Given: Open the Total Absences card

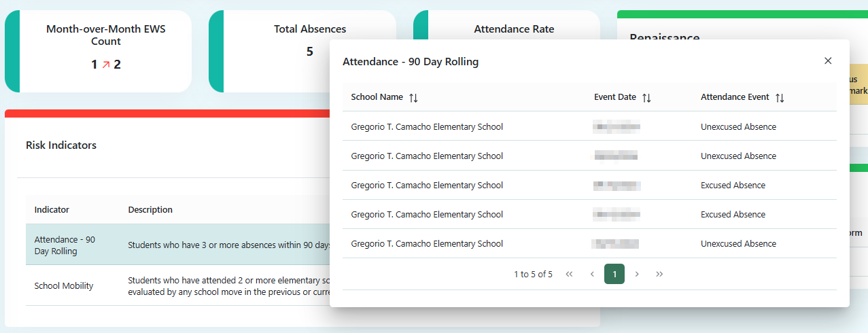Looking at the screenshot, I should 309,51.
